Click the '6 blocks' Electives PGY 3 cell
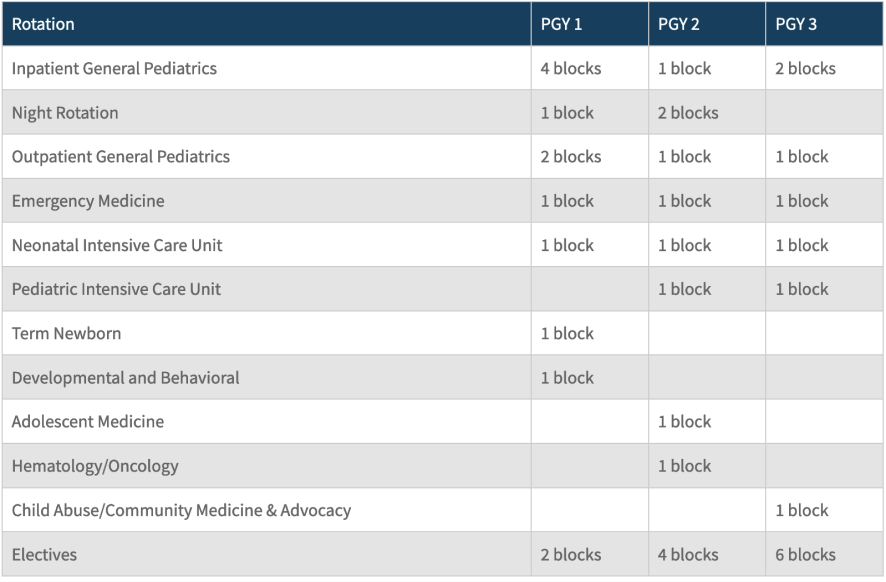The width and height of the screenshot is (886, 582). [805, 554]
